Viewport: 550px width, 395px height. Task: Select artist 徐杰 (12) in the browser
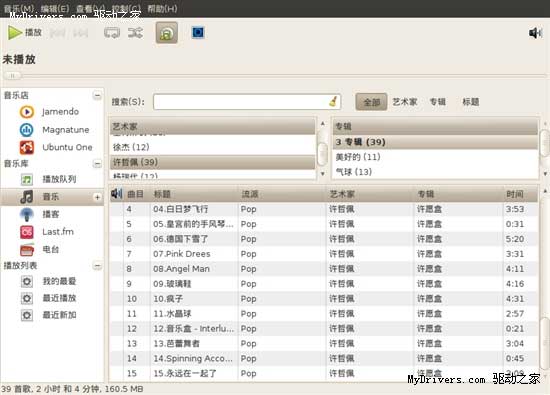[x=213, y=147]
